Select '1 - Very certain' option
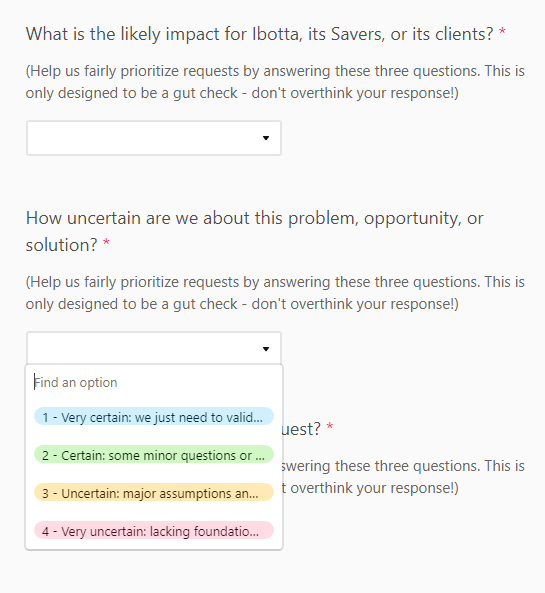 pos(154,417)
